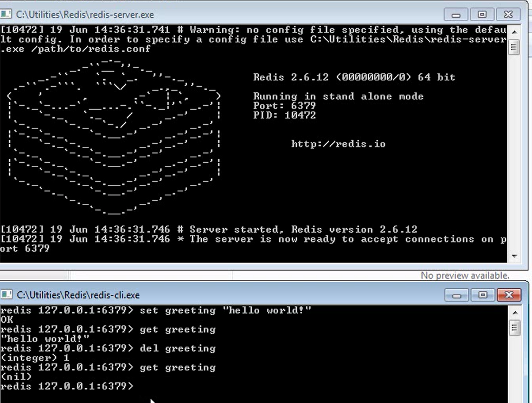Click the scroll-down arrow in redis-server window

(x=514, y=256)
